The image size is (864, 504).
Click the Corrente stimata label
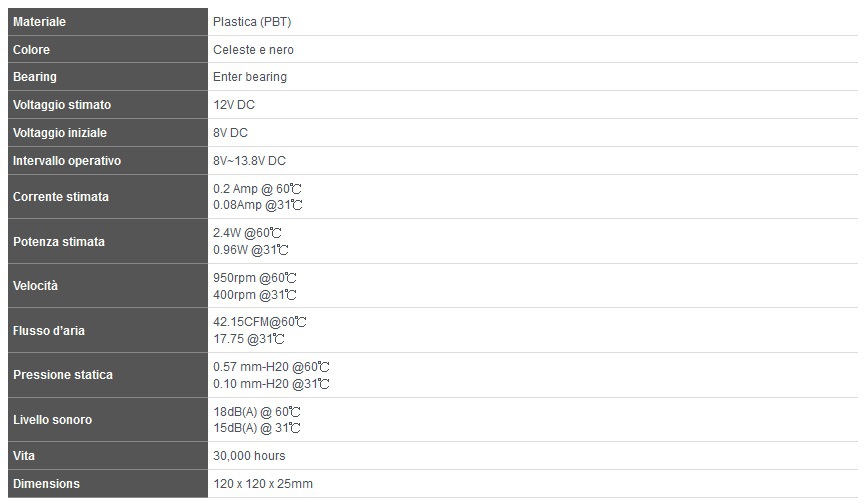(61, 197)
